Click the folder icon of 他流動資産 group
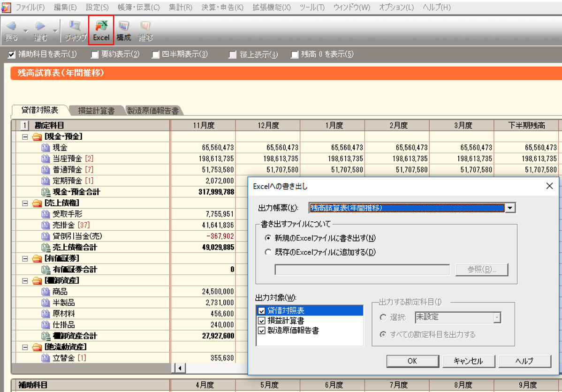The width and height of the screenshot is (562, 392). [x=37, y=347]
